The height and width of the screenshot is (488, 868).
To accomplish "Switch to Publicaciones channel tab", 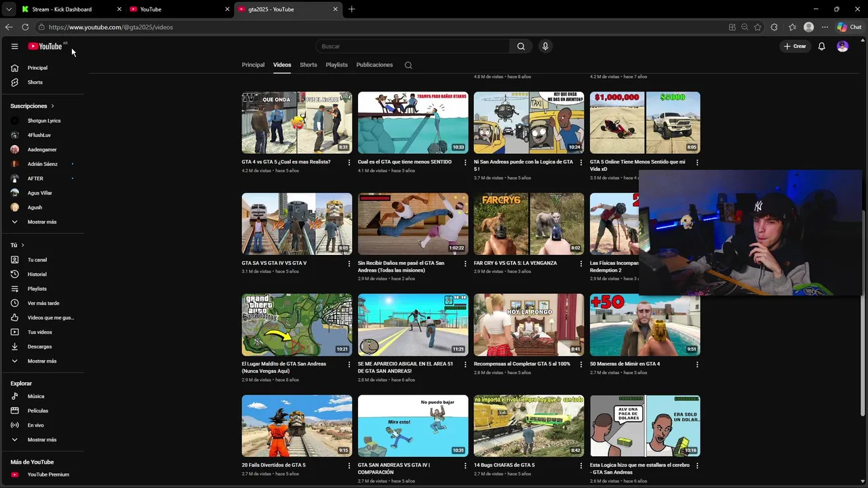I will [374, 65].
